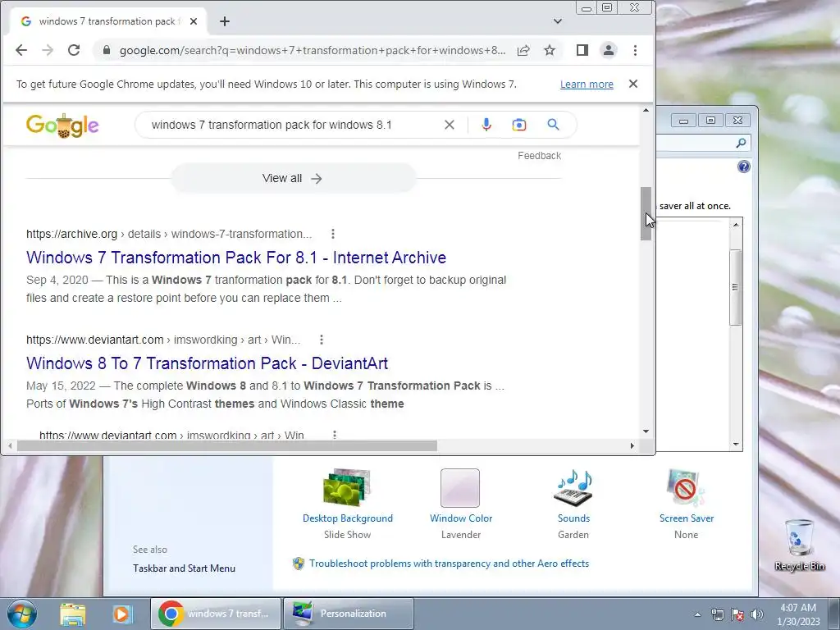
Task: Click scroll-down arrow of Chrome page
Action: click(x=646, y=431)
